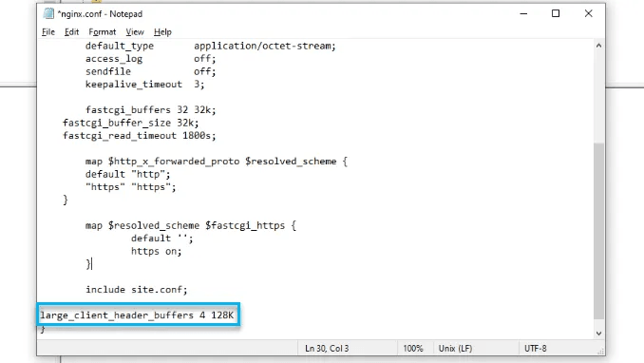Place cursor after include site.conf; line

188,290
